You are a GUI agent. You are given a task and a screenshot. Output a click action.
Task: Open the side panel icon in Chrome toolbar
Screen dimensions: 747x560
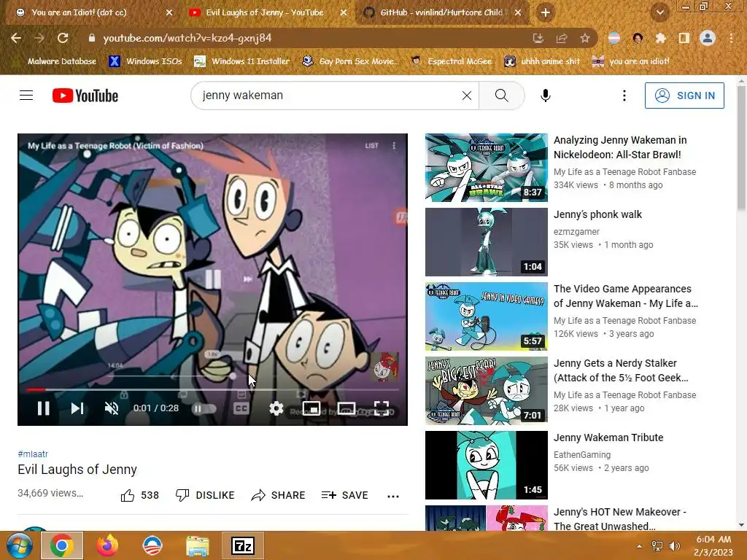pyautogui.click(x=684, y=38)
